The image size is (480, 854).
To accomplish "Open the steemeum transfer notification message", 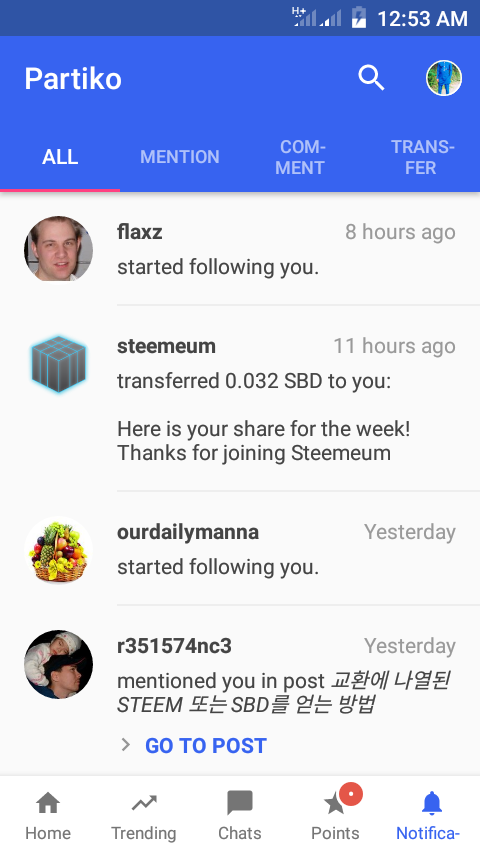I will [x=264, y=417].
